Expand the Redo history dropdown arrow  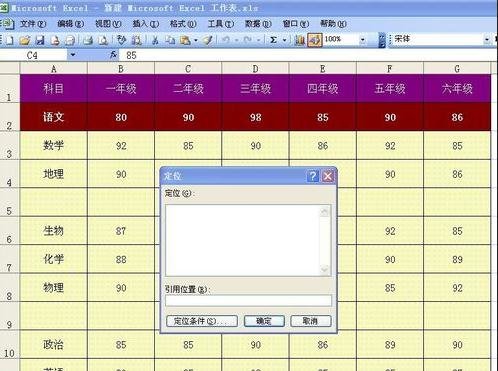coord(258,40)
